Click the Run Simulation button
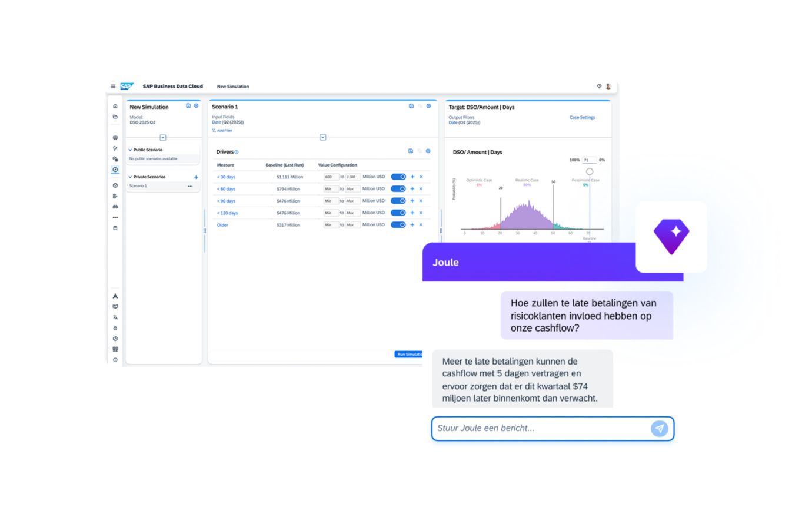This screenshot has width=812, height=530. click(408, 355)
